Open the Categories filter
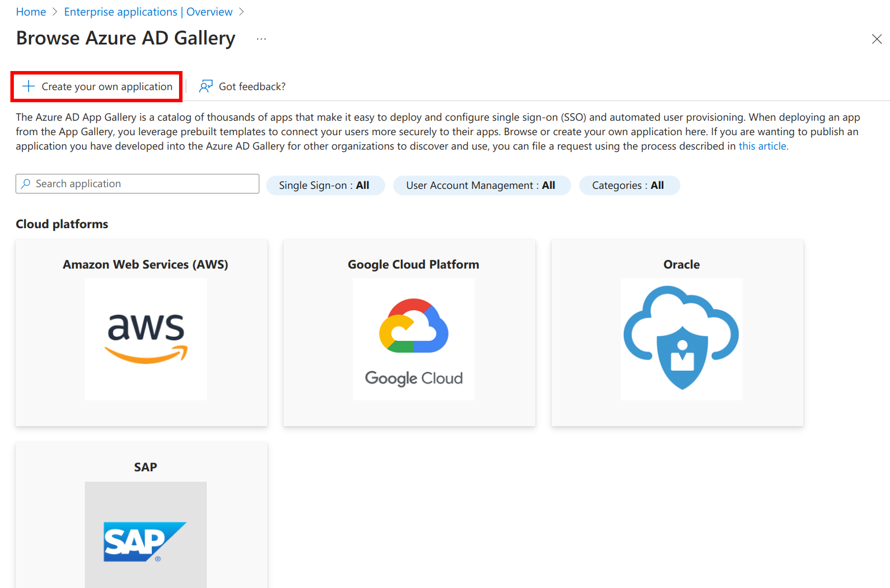890x588 pixels. 629,185
